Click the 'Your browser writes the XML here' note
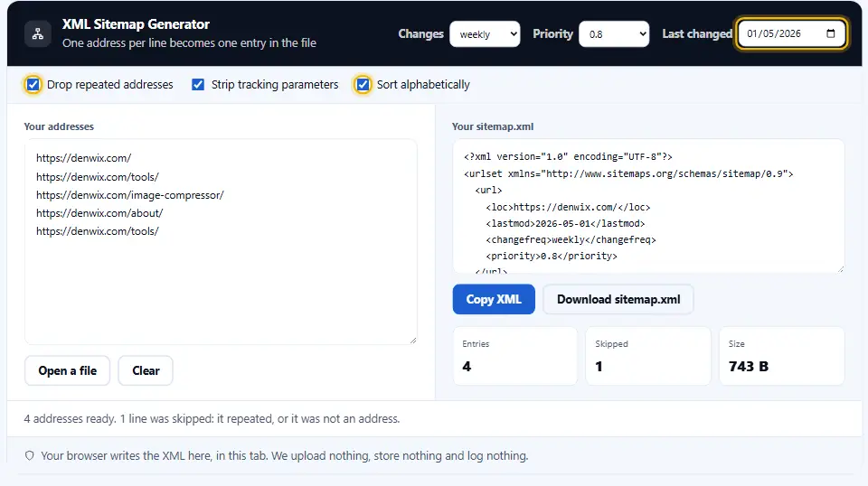The width and height of the screenshot is (868, 486). 285,455
